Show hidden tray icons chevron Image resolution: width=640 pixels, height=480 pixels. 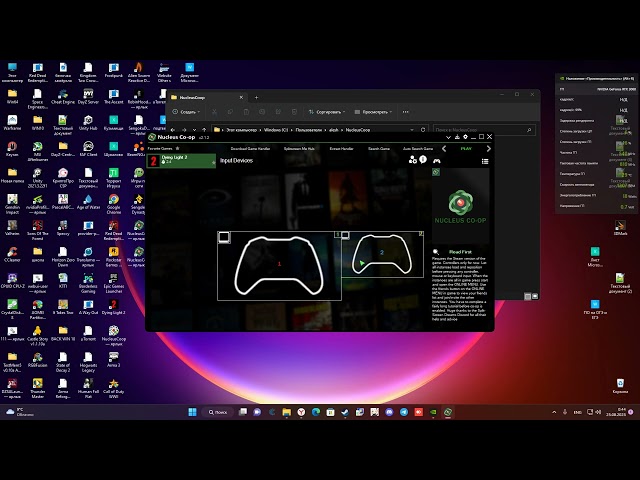tap(554, 412)
